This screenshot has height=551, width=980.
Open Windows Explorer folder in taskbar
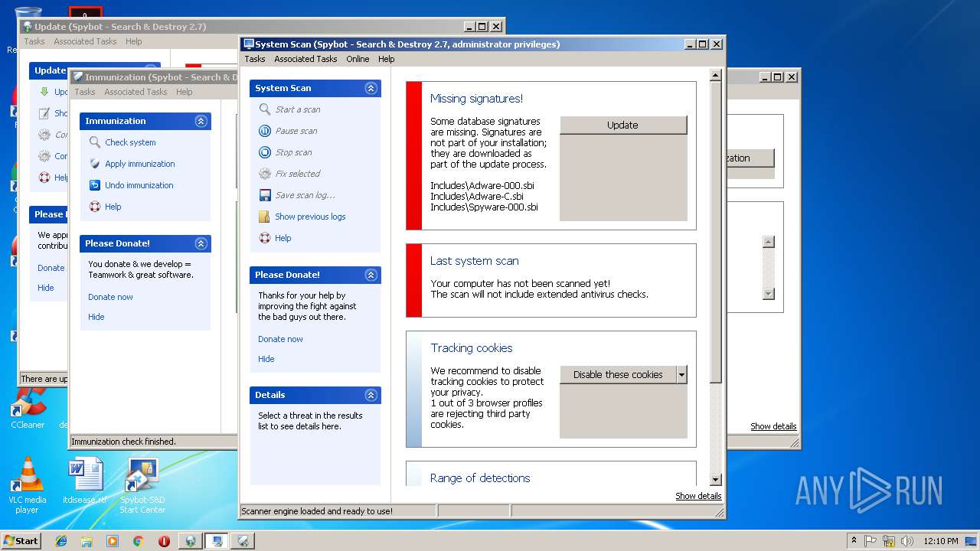(x=87, y=541)
